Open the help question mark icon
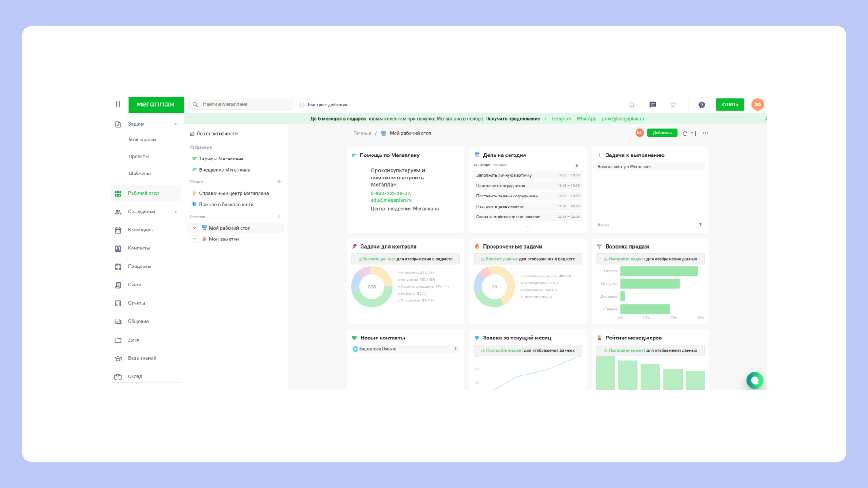This screenshot has width=868, height=488. click(702, 105)
